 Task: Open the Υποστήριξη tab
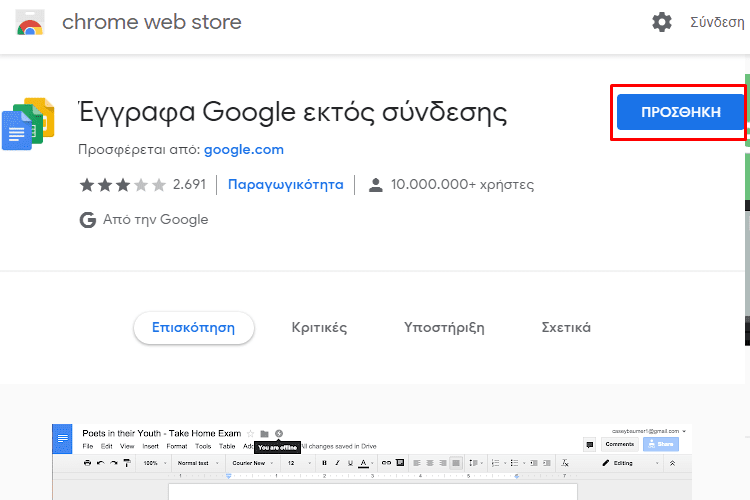(x=444, y=328)
